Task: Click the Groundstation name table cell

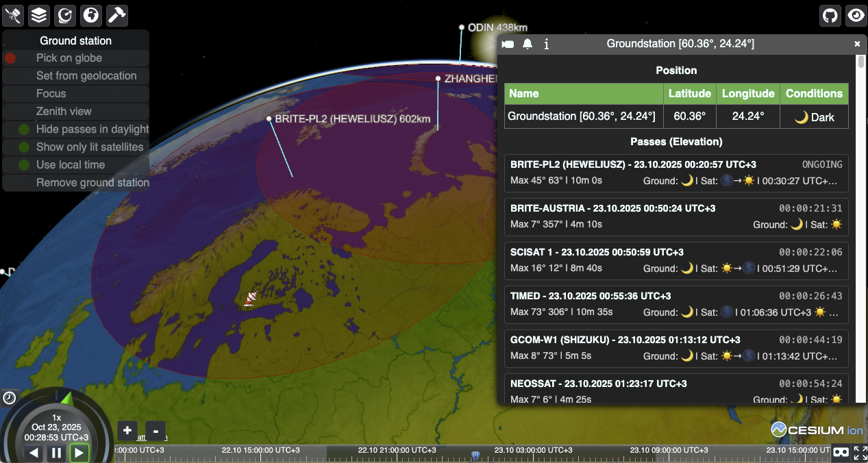Action: pos(584,116)
